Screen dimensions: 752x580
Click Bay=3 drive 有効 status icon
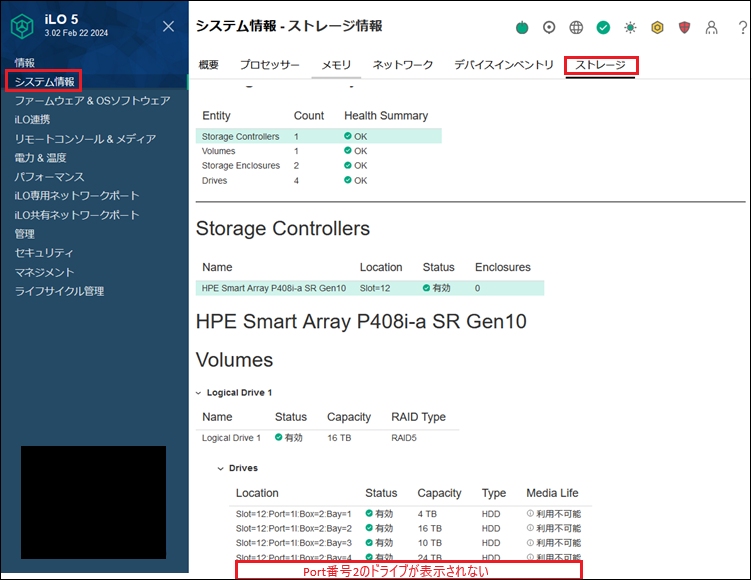[x=369, y=542]
